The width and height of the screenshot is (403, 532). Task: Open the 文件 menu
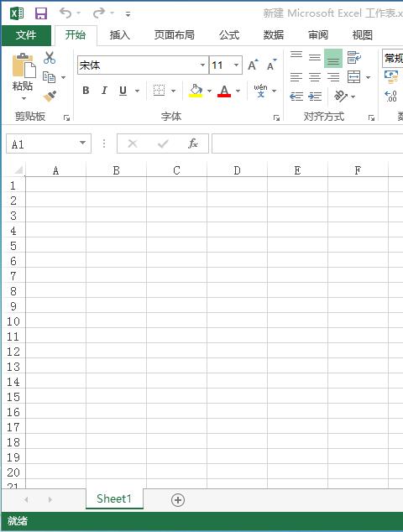[26, 35]
